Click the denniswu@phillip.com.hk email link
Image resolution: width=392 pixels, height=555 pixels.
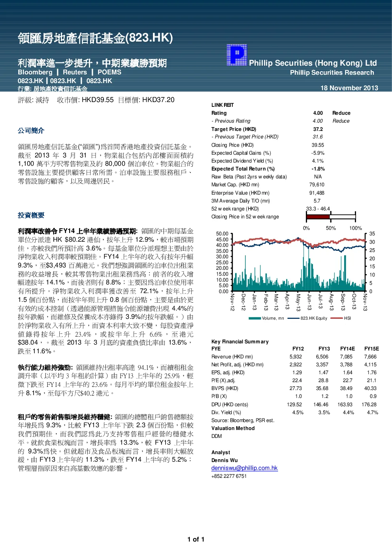point(244,468)
